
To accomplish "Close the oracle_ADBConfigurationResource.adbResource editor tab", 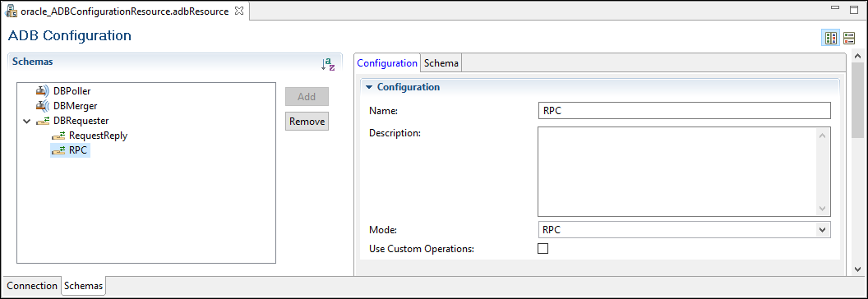I will (x=239, y=11).
